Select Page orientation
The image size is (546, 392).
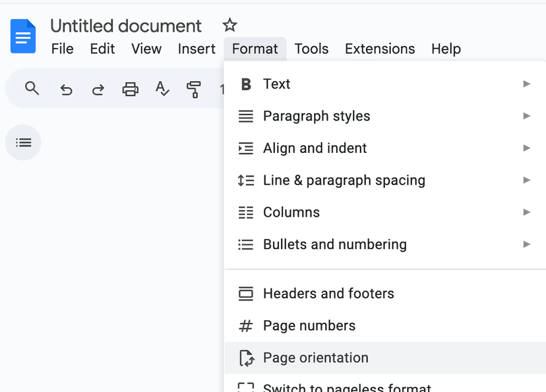click(315, 357)
